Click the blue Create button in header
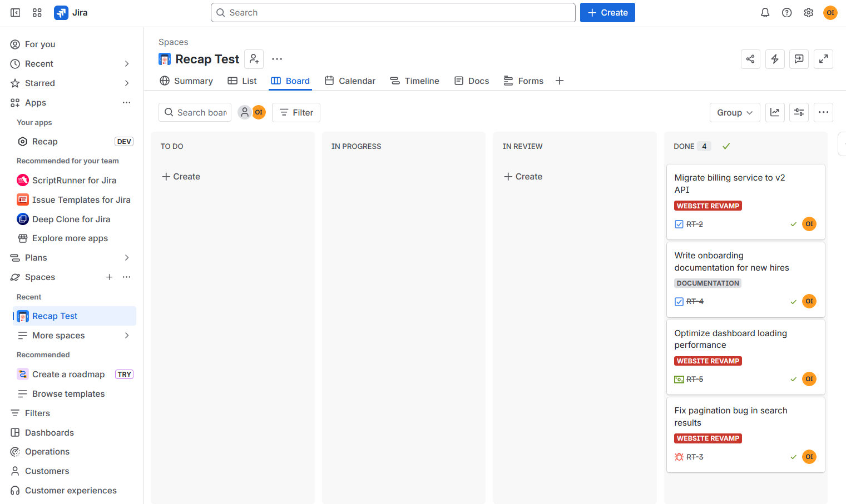Viewport: 846px width, 504px height. 607,13
